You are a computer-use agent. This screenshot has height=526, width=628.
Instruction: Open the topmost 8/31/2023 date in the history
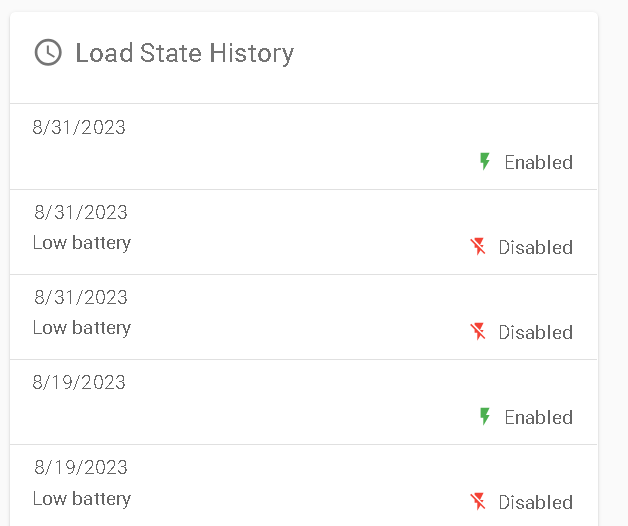pyautogui.click(x=79, y=127)
